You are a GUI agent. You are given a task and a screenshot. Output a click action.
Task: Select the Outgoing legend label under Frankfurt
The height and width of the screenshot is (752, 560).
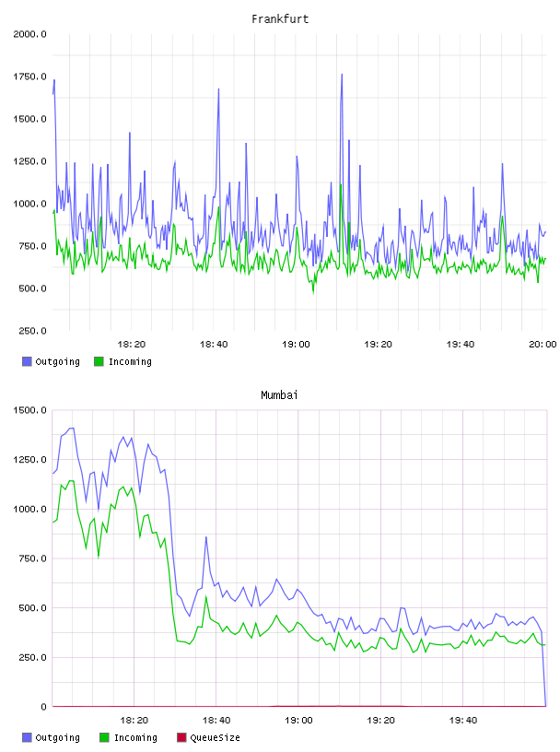pyautogui.click(x=57, y=362)
